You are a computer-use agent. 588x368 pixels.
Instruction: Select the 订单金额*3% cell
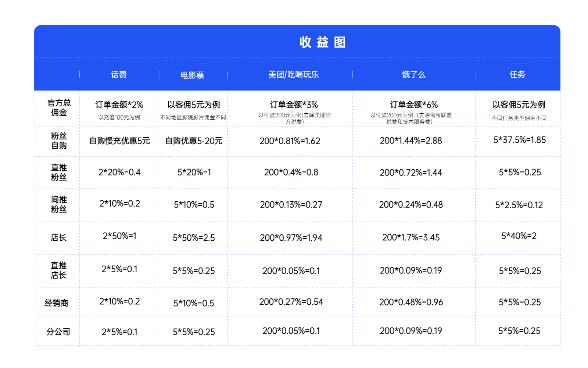[294, 105]
